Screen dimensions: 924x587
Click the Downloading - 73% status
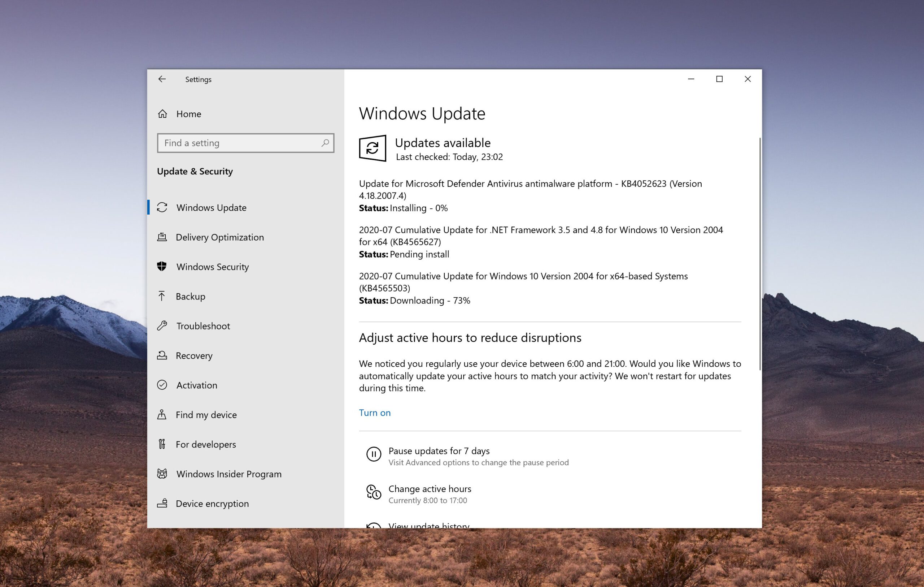(430, 300)
